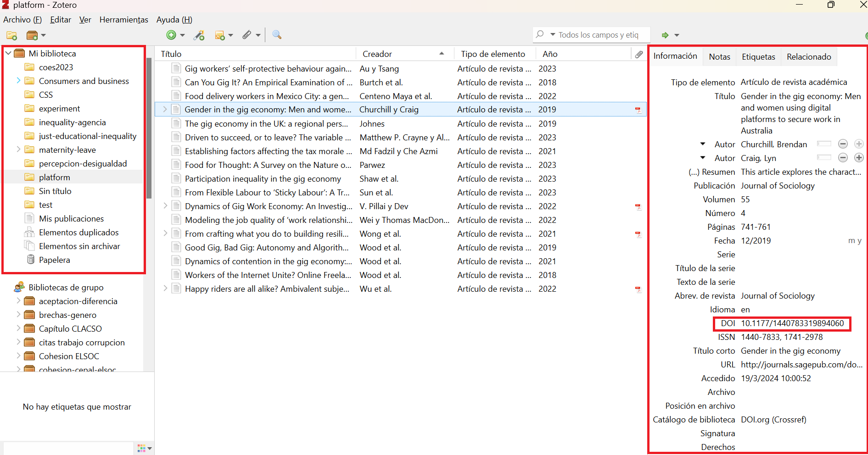Viewport: 868px width, 455px height.
Task: Click the green Locate arrow icon
Action: [x=665, y=35]
